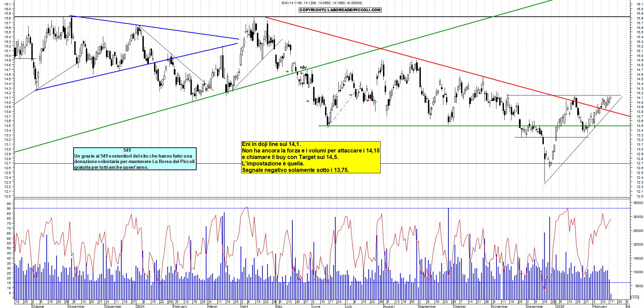Click the '25000' volume scale value

638,231
